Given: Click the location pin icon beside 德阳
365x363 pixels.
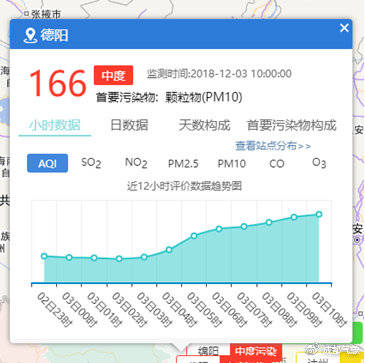Looking at the screenshot, I should (x=30, y=35).
